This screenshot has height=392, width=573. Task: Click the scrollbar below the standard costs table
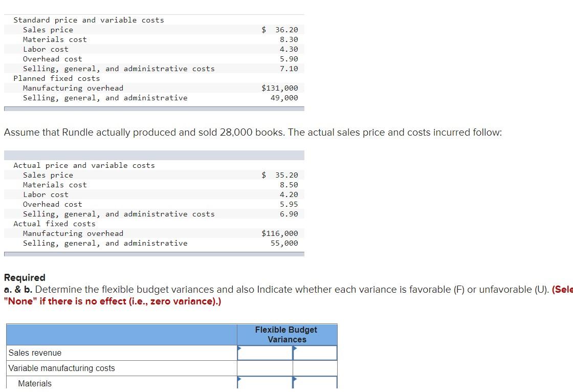coord(153,108)
